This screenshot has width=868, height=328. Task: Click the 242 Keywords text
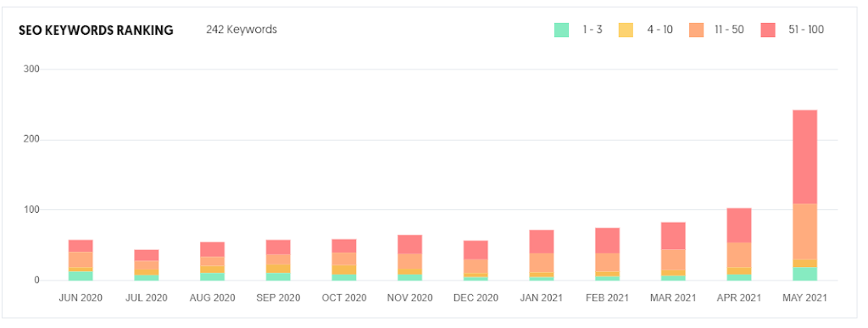(242, 30)
